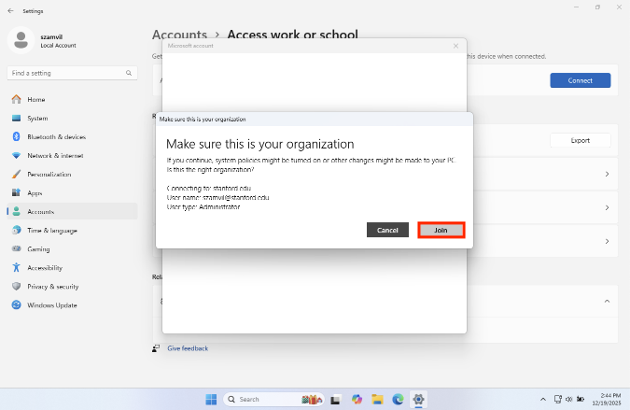Click the Accounts breadcrumb heading
This screenshot has width=630, height=410.
point(179,35)
